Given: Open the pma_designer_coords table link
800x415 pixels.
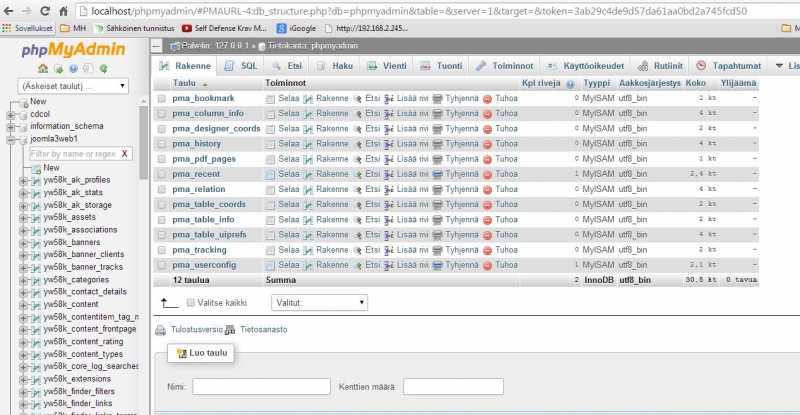Looking at the screenshot, I should 216,129.
